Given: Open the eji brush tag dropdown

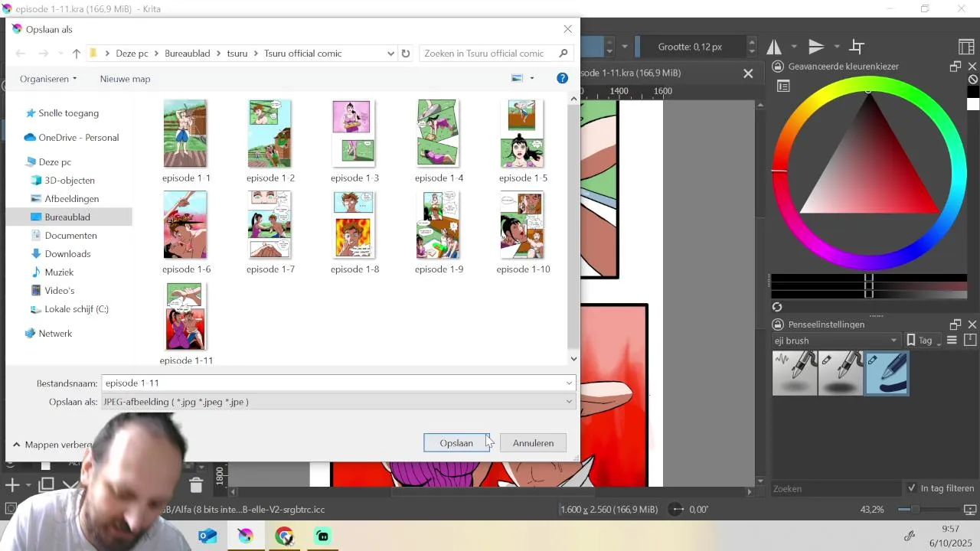Looking at the screenshot, I should click(836, 341).
